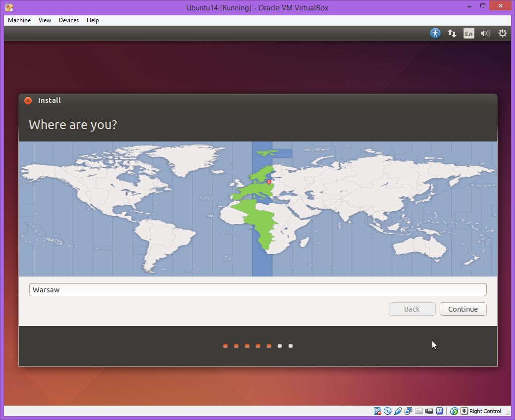Click the mouse integration status icon
Image resolution: width=515 pixels, height=420 pixels.
point(454,411)
